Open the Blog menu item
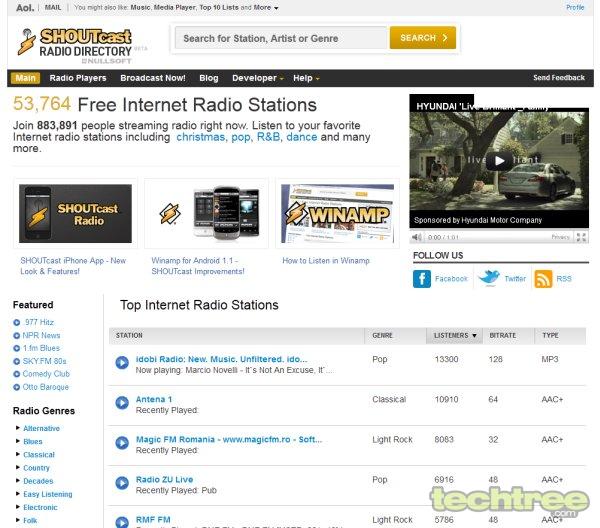 [x=209, y=78]
